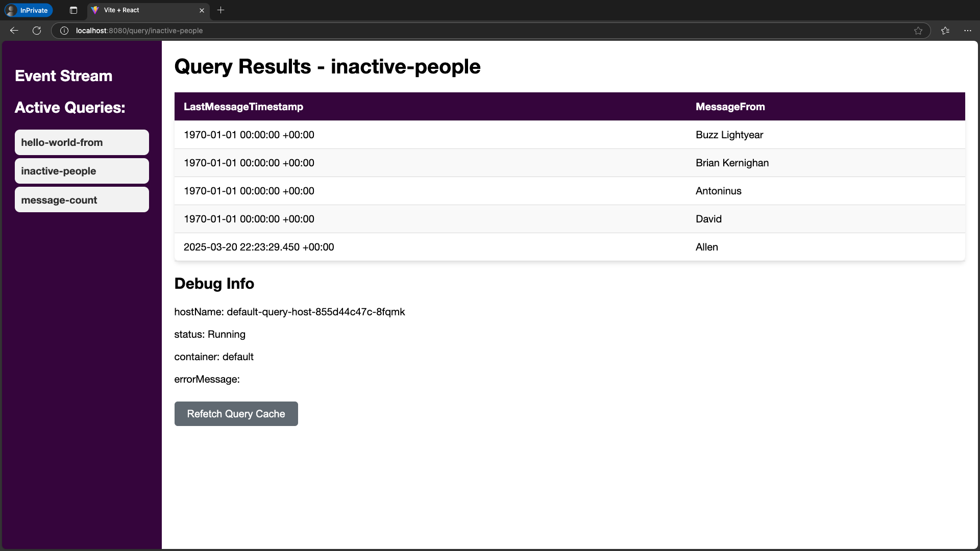
Task: Select the hello-world-from query
Action: [x=81, y=142]
